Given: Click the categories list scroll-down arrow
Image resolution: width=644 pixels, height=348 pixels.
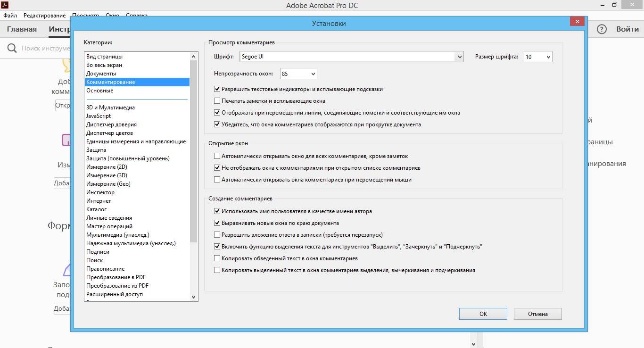Looking at the screenshot, I should (193, 297).
